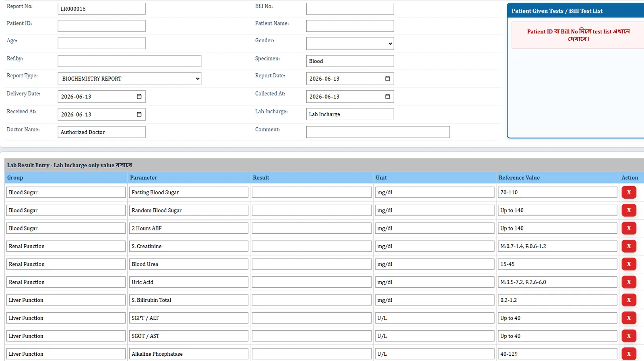644x361 pixels.
Task: Click the Report No field
Action: [x=101, y=9]
